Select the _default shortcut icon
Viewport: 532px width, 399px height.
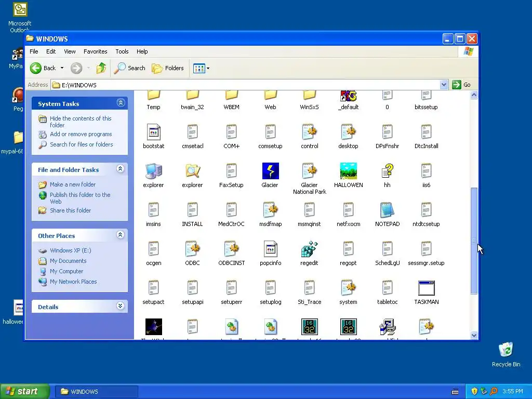coord(348,96)
